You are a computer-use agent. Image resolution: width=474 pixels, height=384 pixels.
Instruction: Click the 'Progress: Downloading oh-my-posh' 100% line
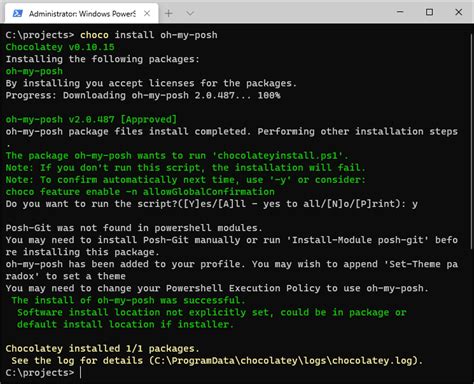(143, 95)
